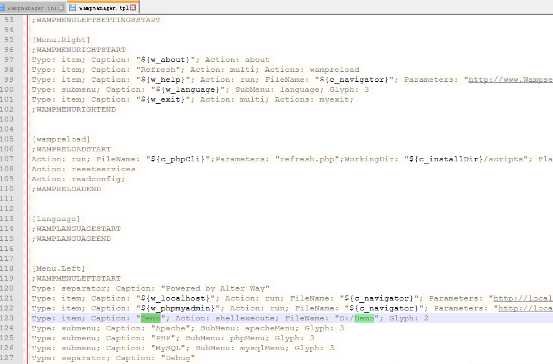Viewport: 553px width, 364px height.
Task: Click the "${w_phpmyadmin}" caption text
Action: 178,308
